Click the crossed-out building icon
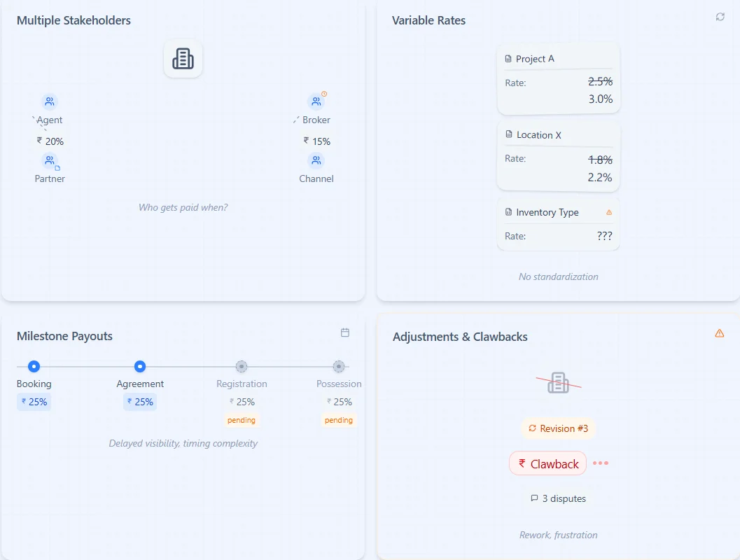The height and width of the screenshot is (560, 740). pos(557,382)
